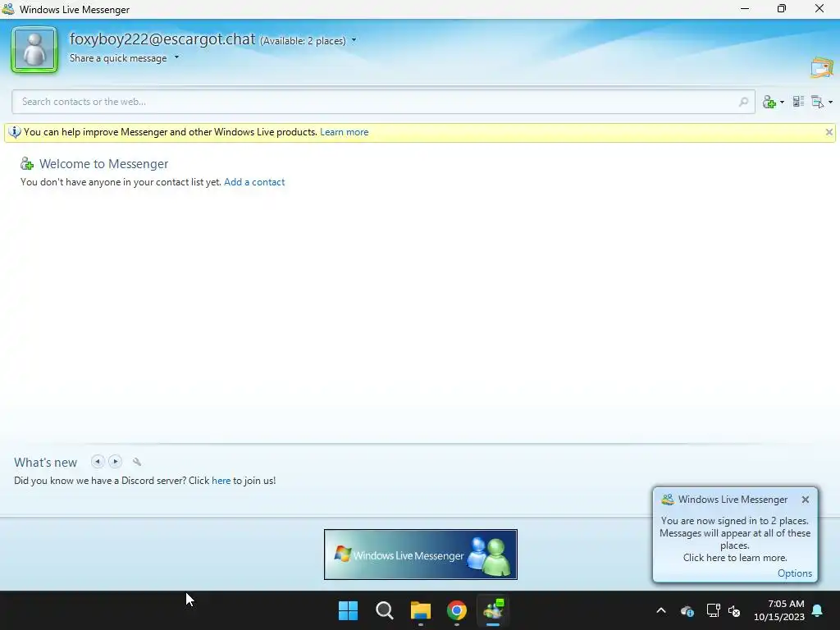Open the notification bell
The image size is (840, 630).
tap(818, 610)
